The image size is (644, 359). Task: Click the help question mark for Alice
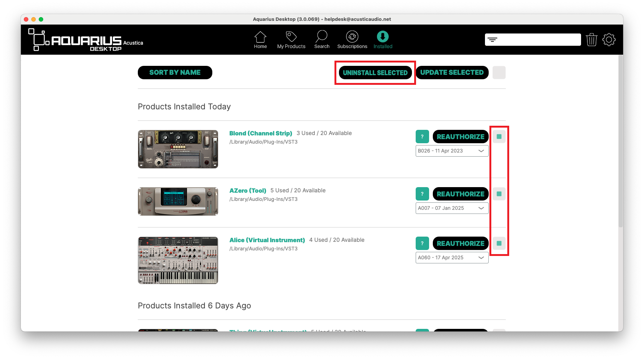point(422,243)
